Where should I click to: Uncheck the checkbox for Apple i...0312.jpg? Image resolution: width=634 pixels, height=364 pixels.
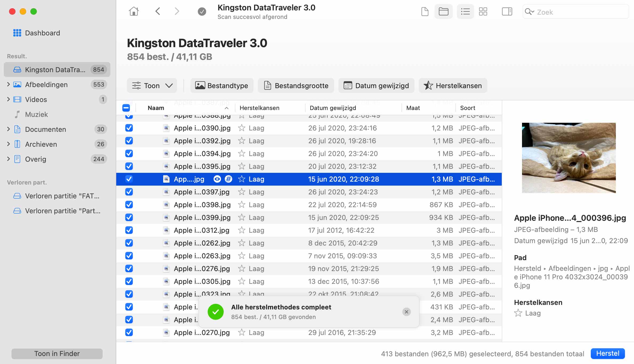[129, 230]
